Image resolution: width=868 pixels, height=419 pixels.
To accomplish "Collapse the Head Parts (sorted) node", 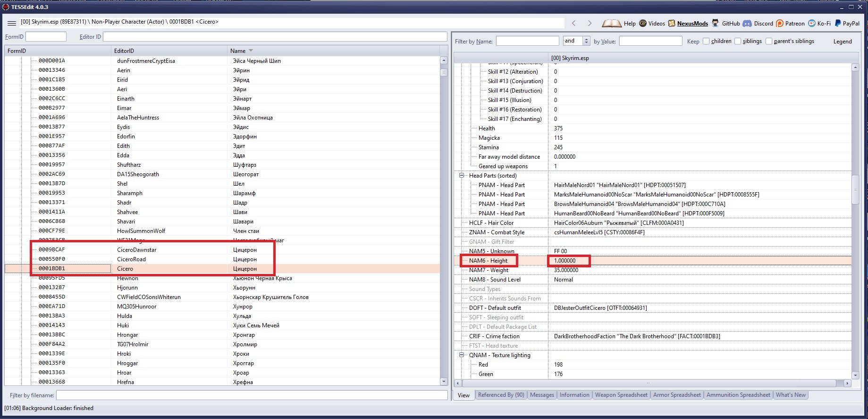I will pos(462,175).
